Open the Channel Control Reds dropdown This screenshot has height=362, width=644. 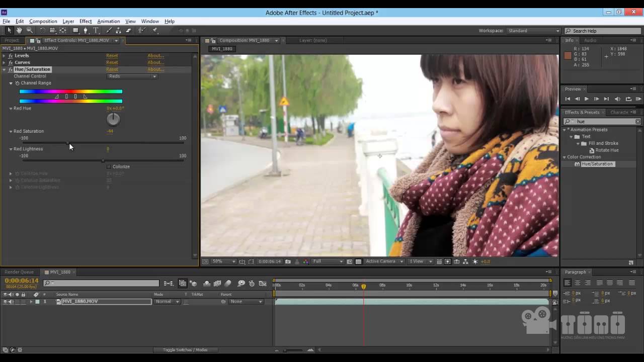click(132, 76)
